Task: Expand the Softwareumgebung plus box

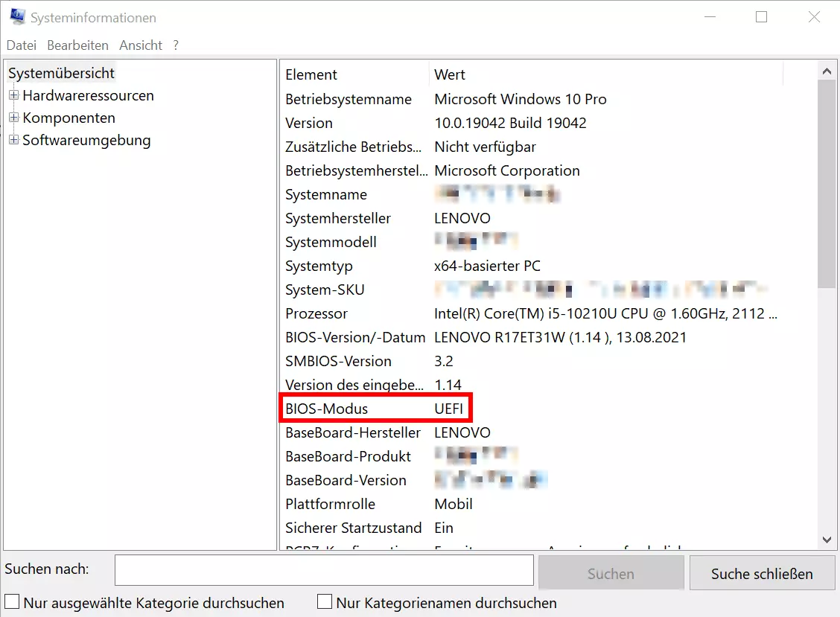Action: [x=14, y=141]
